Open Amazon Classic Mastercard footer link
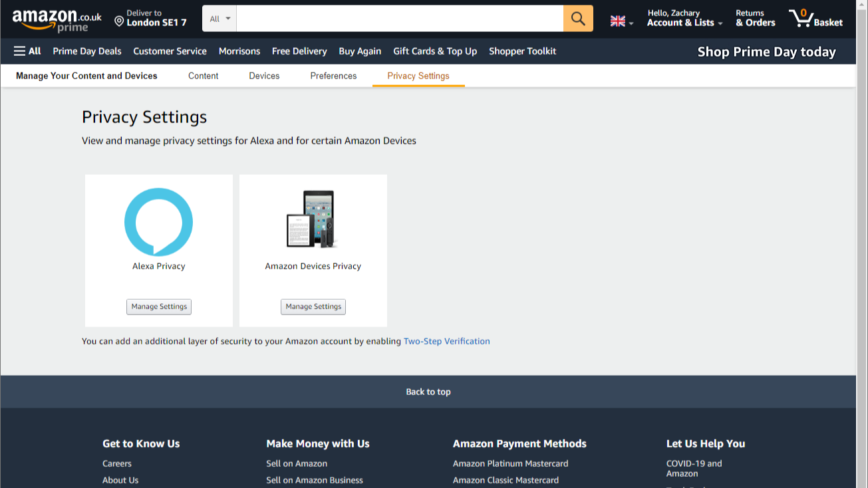Image resolution: width=868 pixels, height=488 pixels. click(506, 480)
